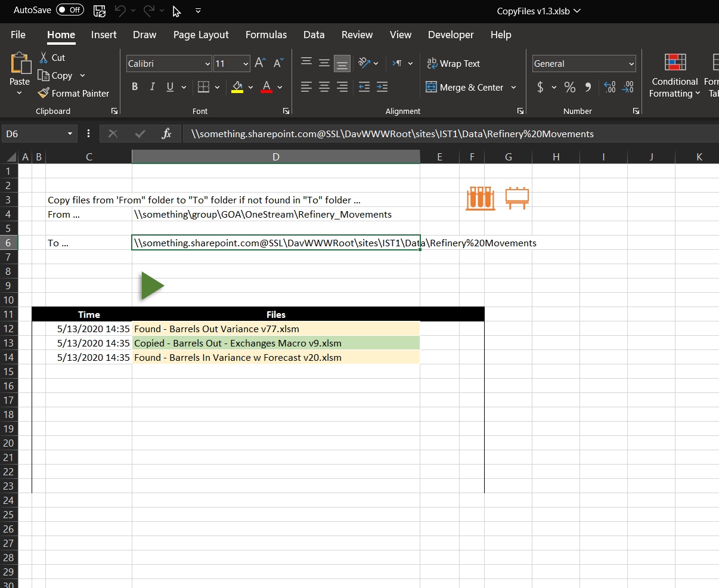Click the Wrap Text button
Screen dimensions: 719x588
click(x=454, y=63)
